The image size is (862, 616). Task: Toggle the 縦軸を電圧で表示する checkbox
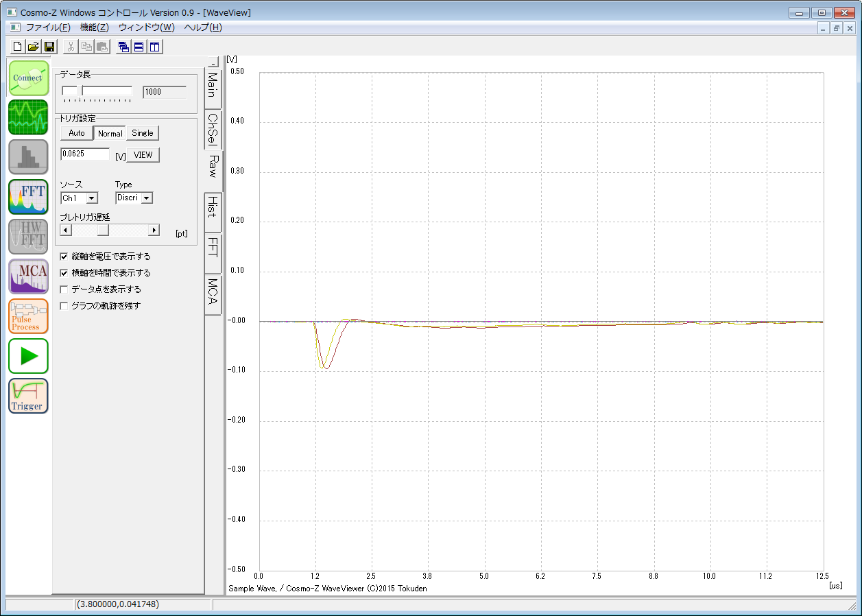click(64, 257)
